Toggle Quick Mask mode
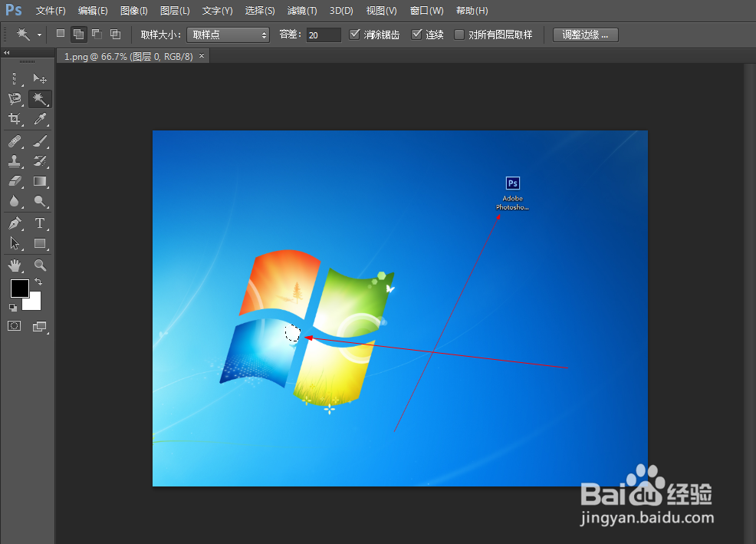The height and width of the screenshot is (544, 756). 15,326
